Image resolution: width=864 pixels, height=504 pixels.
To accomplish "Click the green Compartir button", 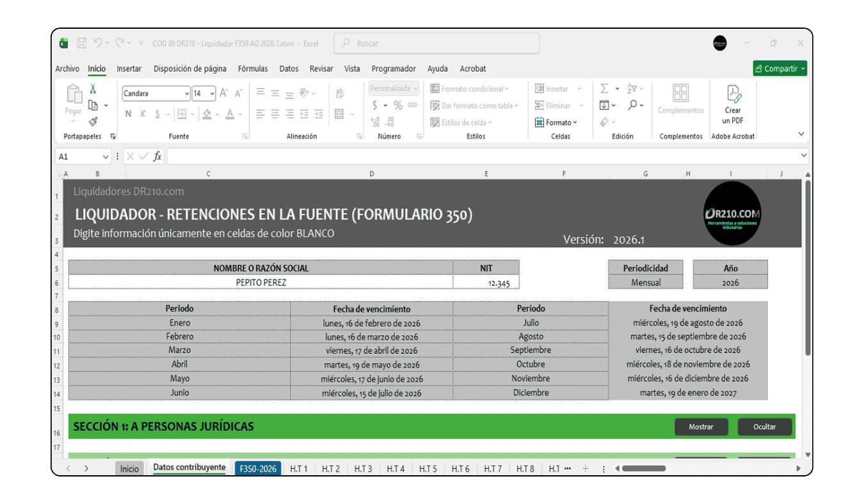I will [780, 68].
